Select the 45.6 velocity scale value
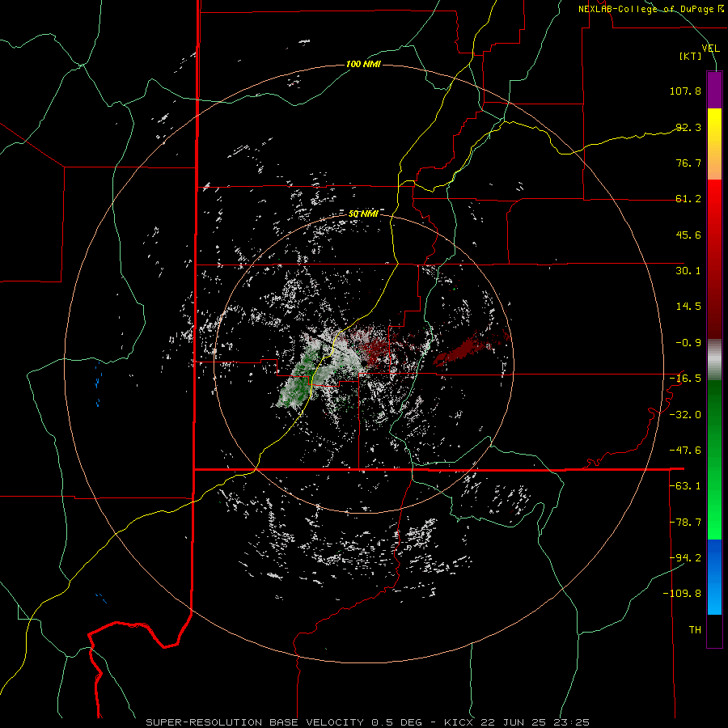 (688, 235)
